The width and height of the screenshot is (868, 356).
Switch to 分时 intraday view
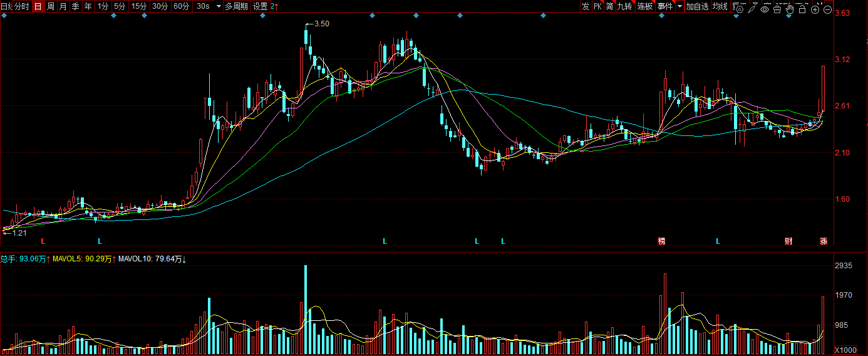tap(21, 6)
